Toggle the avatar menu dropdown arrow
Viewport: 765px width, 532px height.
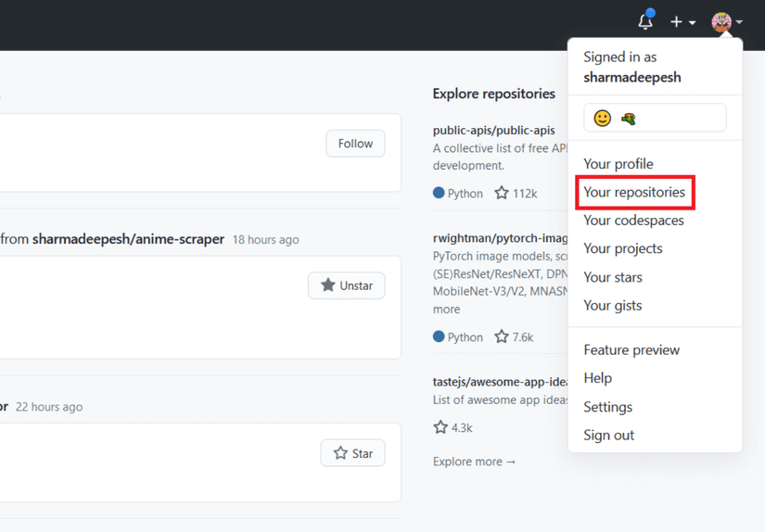click(x=739, y=22)
